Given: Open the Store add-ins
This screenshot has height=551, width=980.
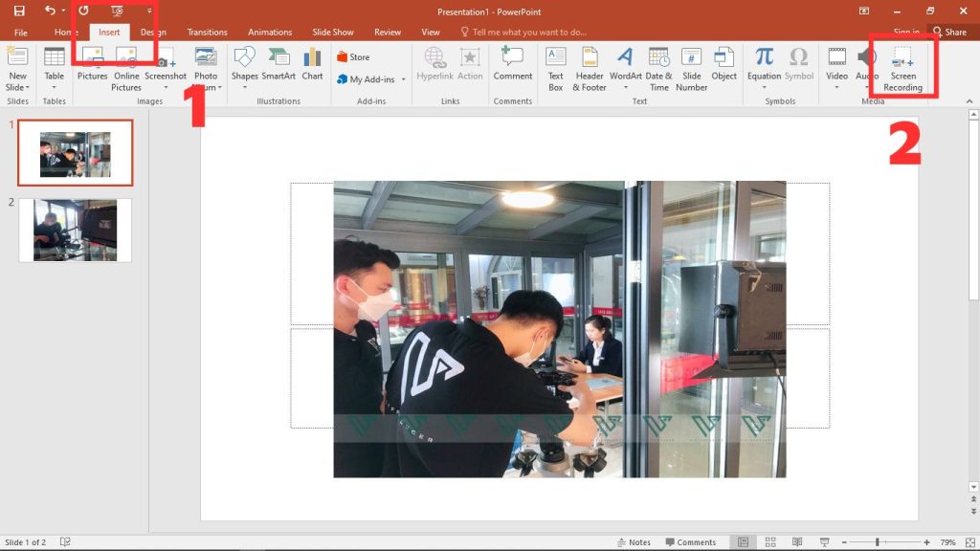Looking at the screenshot, I should (353, 57).
